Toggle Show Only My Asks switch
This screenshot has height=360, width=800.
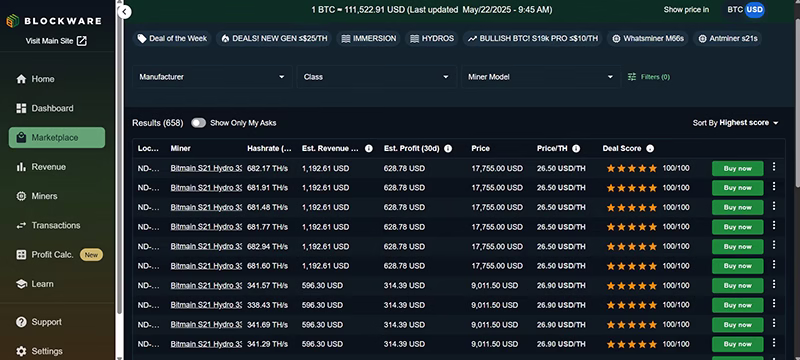tap(198, 123)
